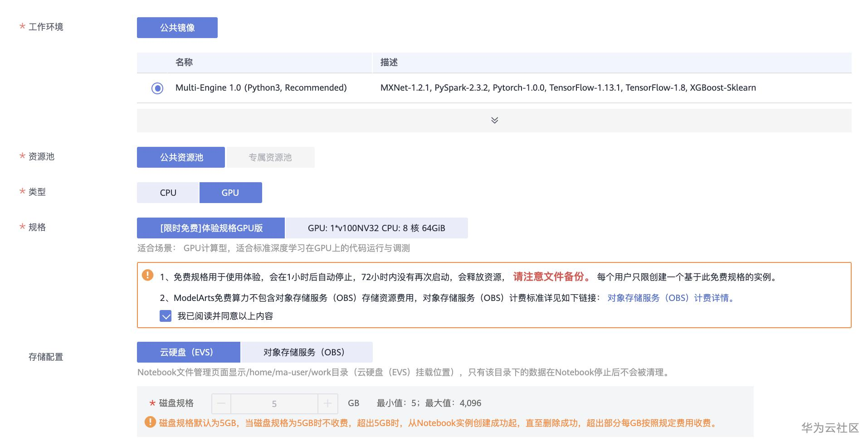Click the plus stepper to increase disk size
This screenshot has height=446, width=868.
coord(327,402)
